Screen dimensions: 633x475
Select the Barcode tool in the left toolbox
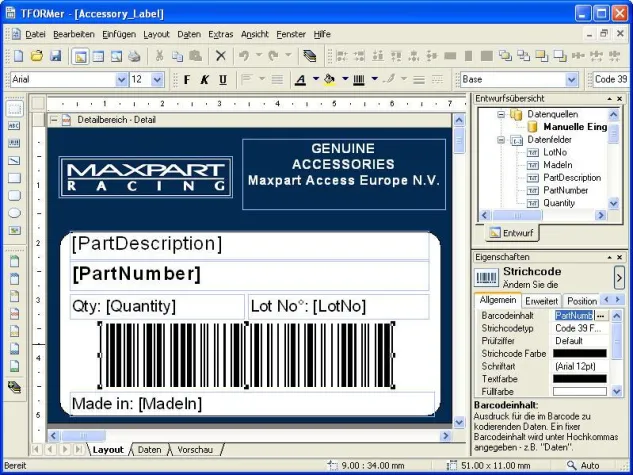(x=14, y=144)
